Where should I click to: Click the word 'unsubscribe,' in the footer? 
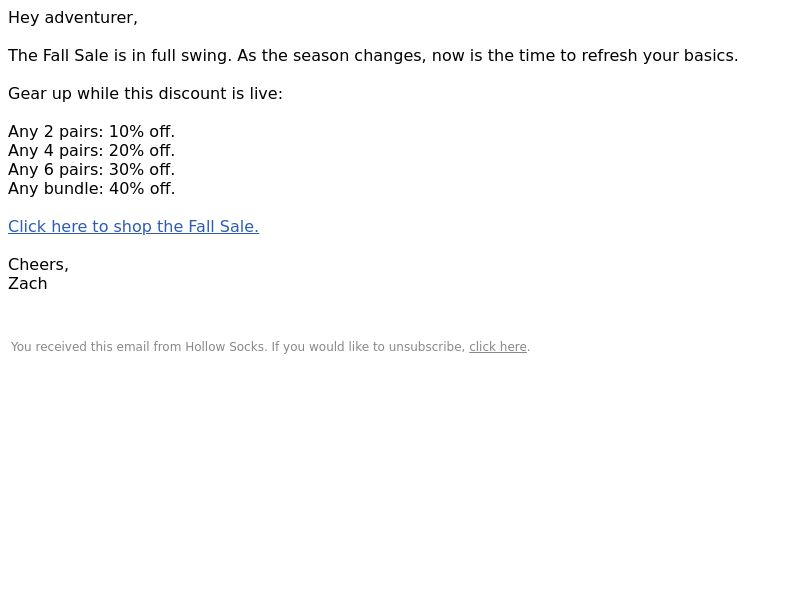427,347
